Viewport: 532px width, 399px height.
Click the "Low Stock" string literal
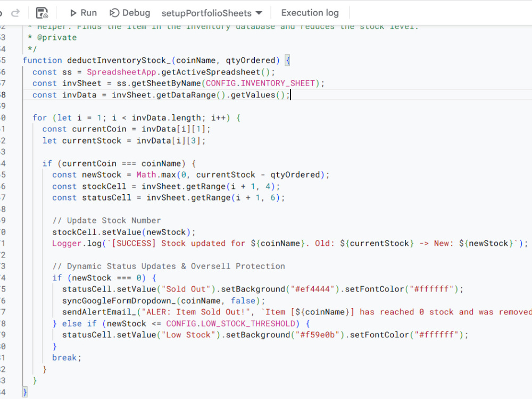pyautogui.click(x=188, y=335)
